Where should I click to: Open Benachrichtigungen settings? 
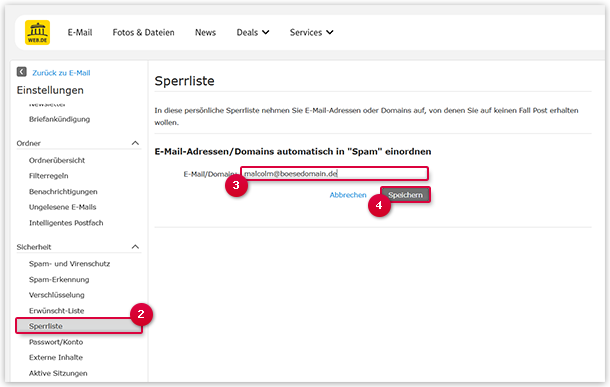(63, 191)
